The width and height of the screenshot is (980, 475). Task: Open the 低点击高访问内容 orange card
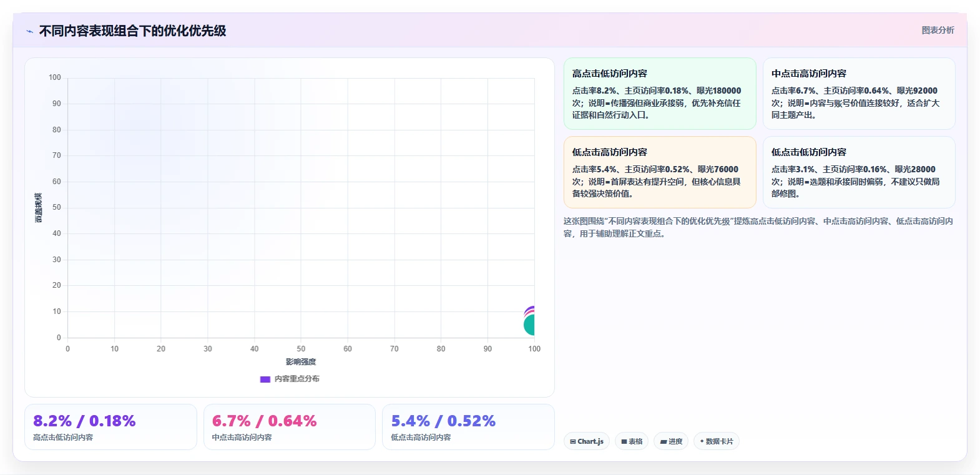(660, 172)
